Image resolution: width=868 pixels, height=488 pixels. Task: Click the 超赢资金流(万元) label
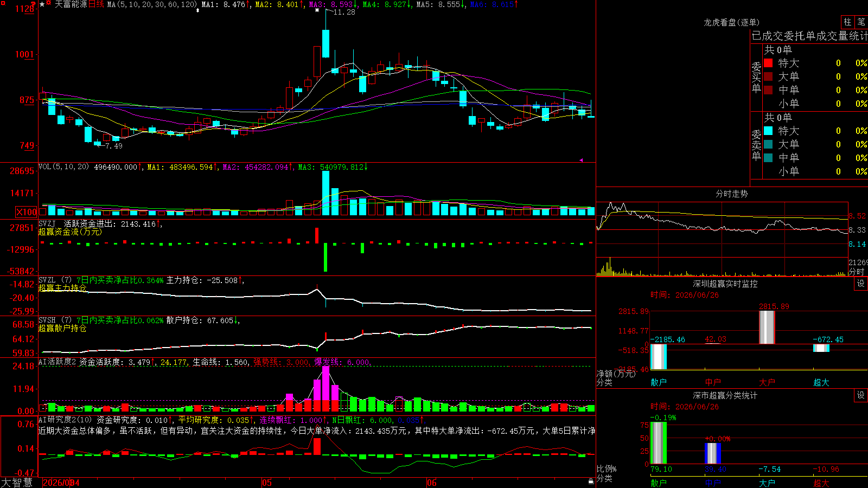[70, 232]
